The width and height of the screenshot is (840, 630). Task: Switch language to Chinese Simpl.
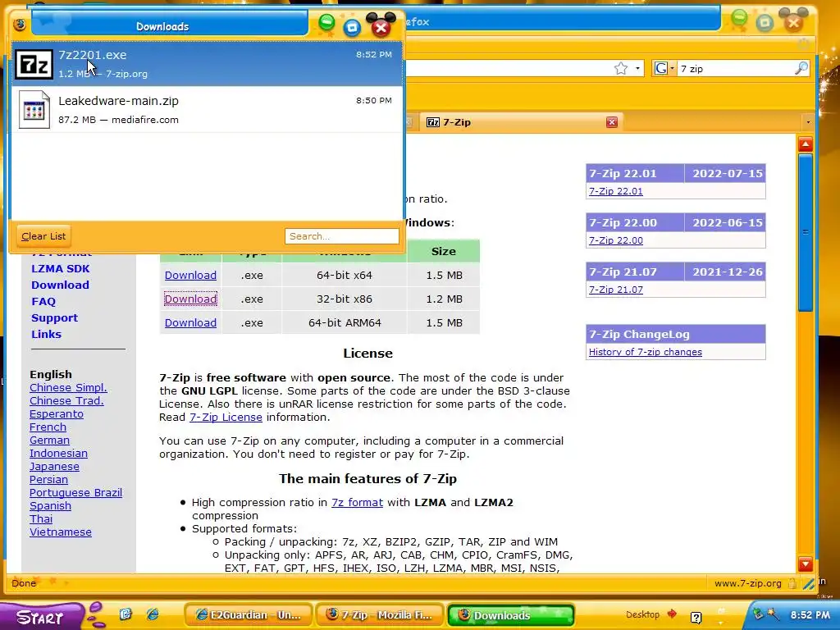68,388
